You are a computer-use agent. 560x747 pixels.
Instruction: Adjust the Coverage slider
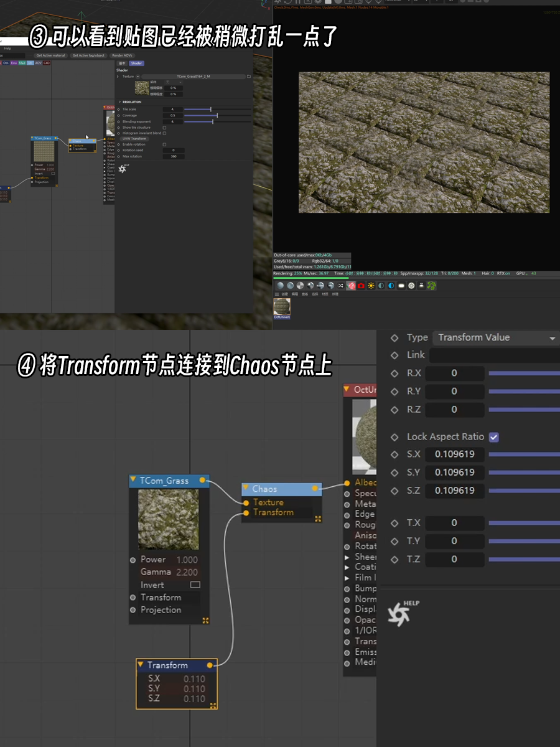[x=217, y=116]
